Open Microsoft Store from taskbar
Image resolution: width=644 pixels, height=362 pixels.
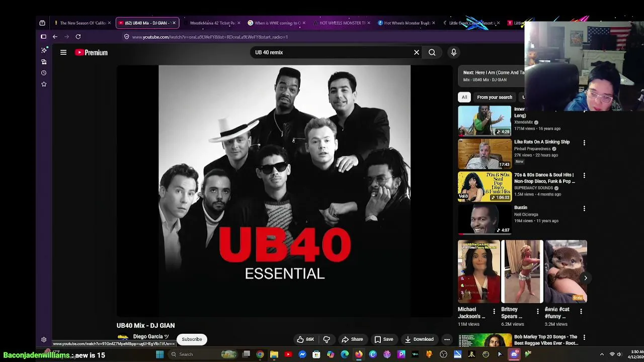[316, 354]
